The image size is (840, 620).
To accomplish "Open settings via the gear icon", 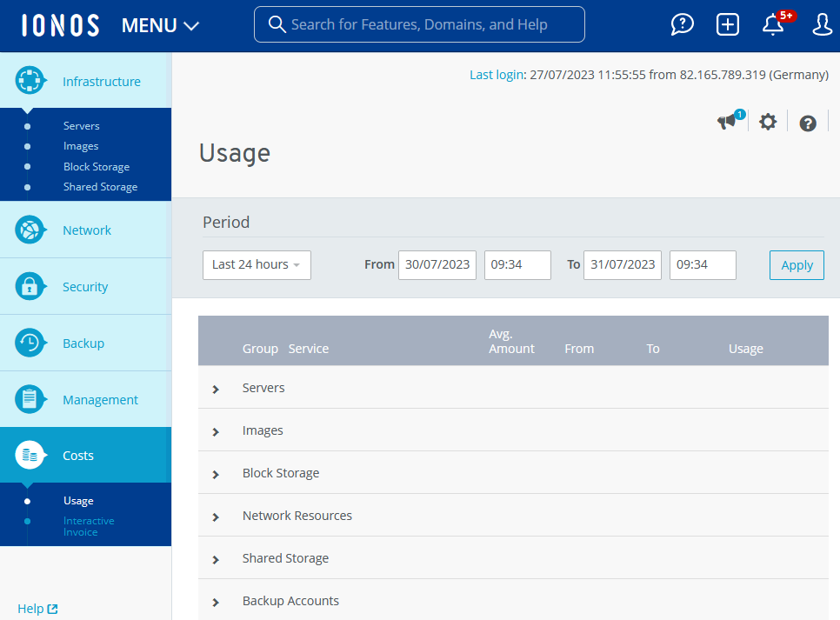I will coord(768,123).
